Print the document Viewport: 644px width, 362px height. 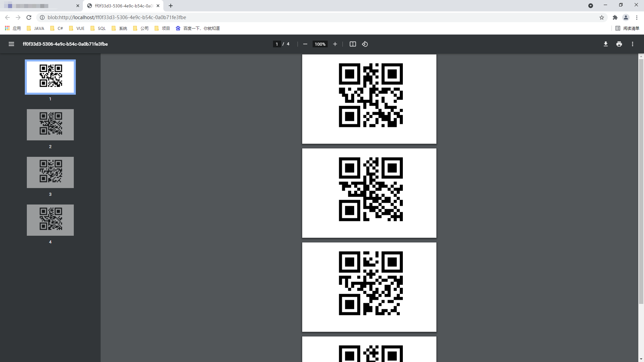pos(619,44)
